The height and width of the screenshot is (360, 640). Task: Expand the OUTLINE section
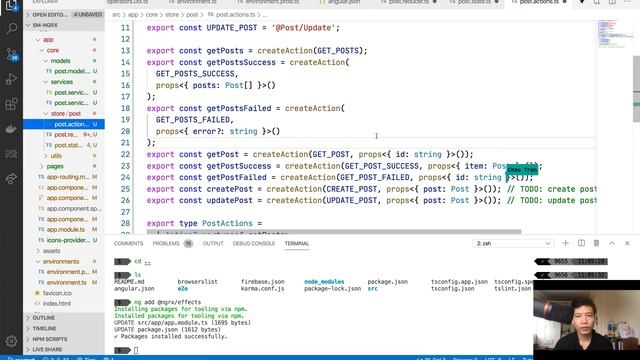click(x=64, y=318)
